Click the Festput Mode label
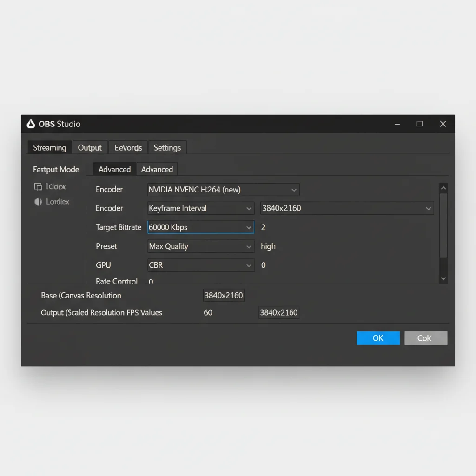 click(x=56, y=169)
